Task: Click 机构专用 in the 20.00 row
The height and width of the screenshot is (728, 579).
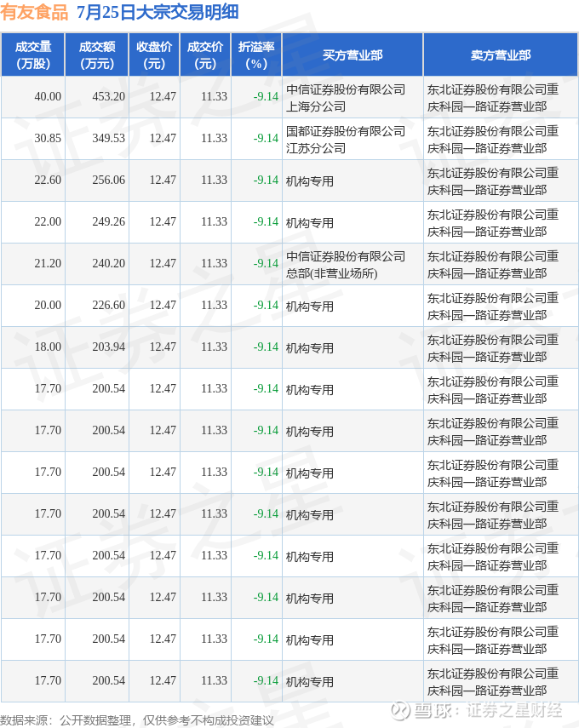Action: point(310,307)
